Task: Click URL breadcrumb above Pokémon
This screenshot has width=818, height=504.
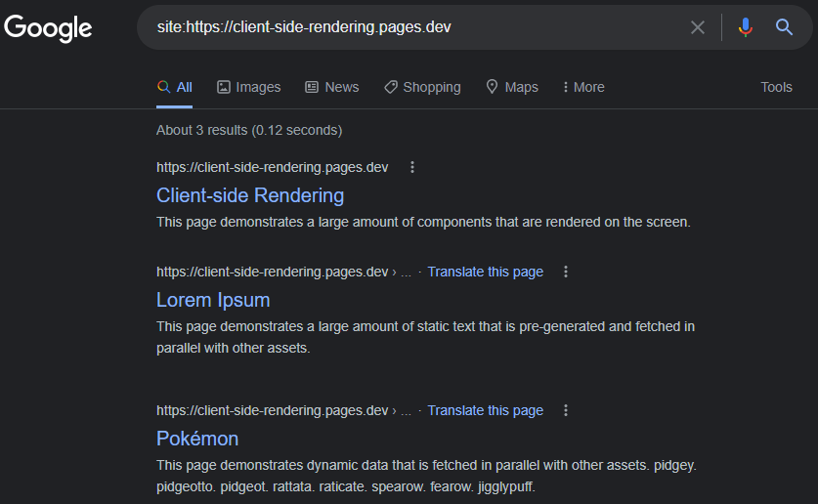Action: click(x=283, y=410)
